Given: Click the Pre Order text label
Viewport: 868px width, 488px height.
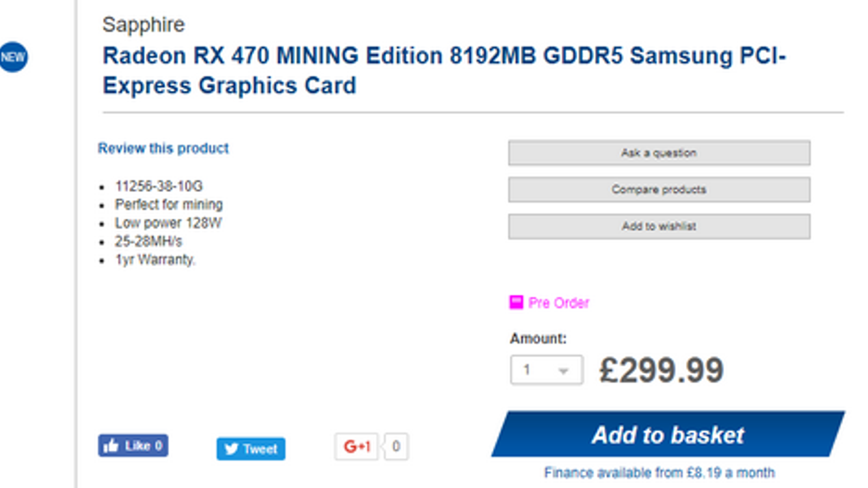Looking at the screenshot, I should click(x=559, y=303).
